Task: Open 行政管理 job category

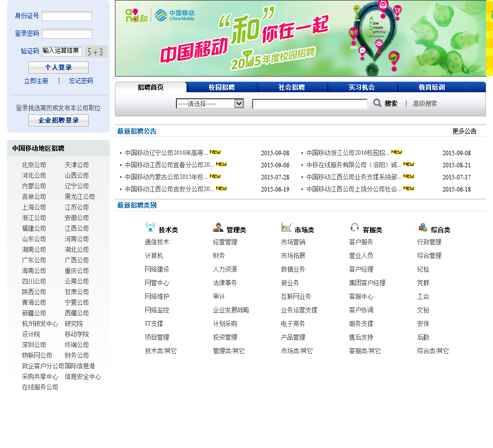Action: click(x=429, y=242)
